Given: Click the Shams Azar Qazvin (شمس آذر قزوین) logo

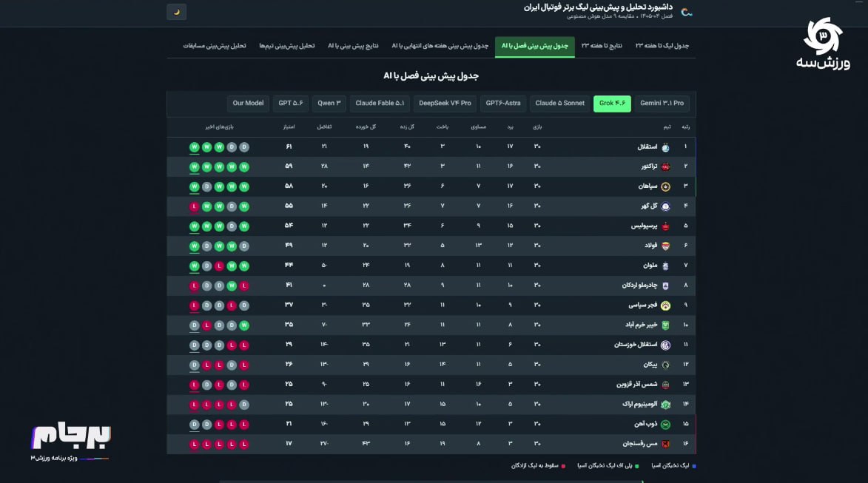Looking at the screenshot, I should click(665, 385).
